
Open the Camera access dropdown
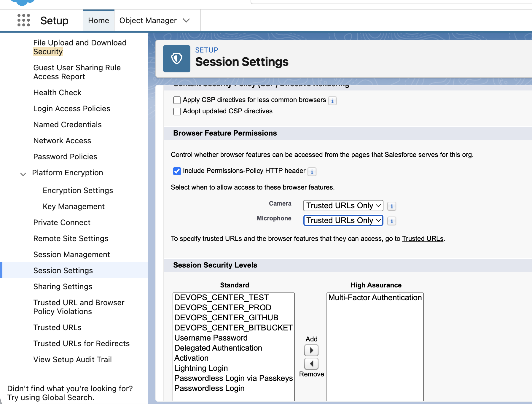point(343,206)
